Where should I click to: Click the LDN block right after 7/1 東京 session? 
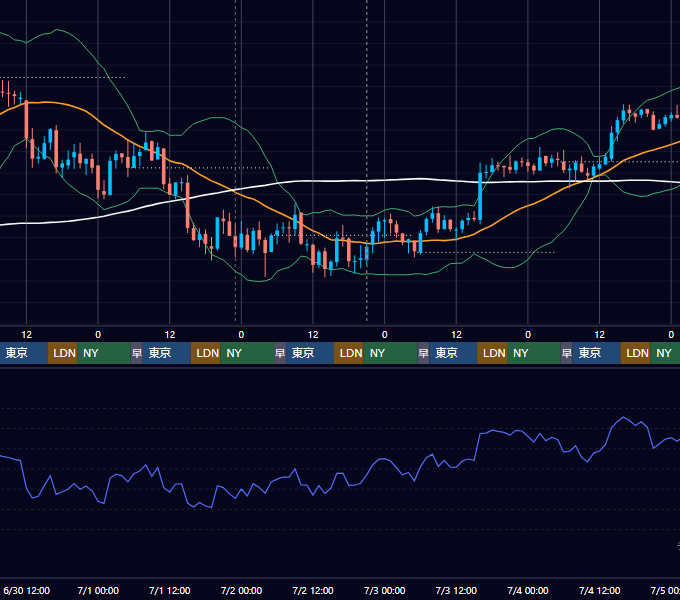[x=206, y=353]
